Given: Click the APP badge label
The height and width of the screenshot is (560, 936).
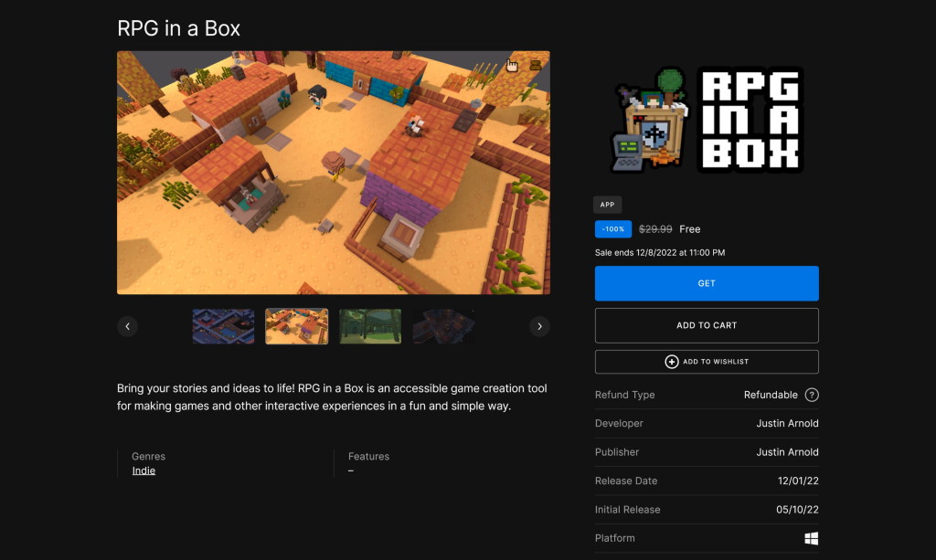Looking at the screenshot, I should [x=607, y=205].
